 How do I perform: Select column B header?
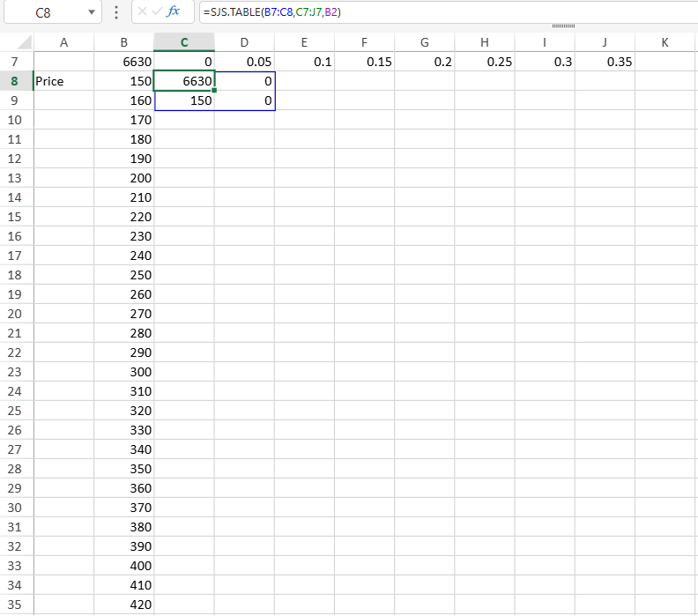click(x=123, y=42)
